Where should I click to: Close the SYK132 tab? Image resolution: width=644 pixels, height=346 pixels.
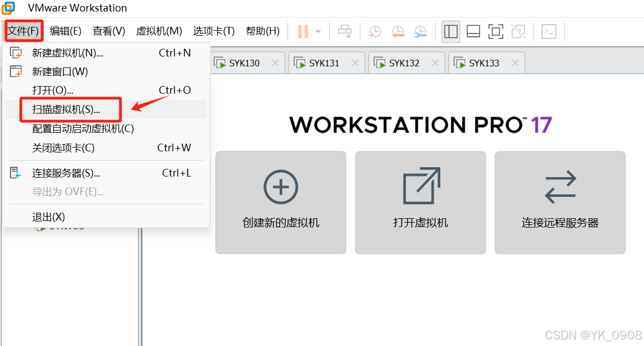pyautogui.click(x=435, y=63)
